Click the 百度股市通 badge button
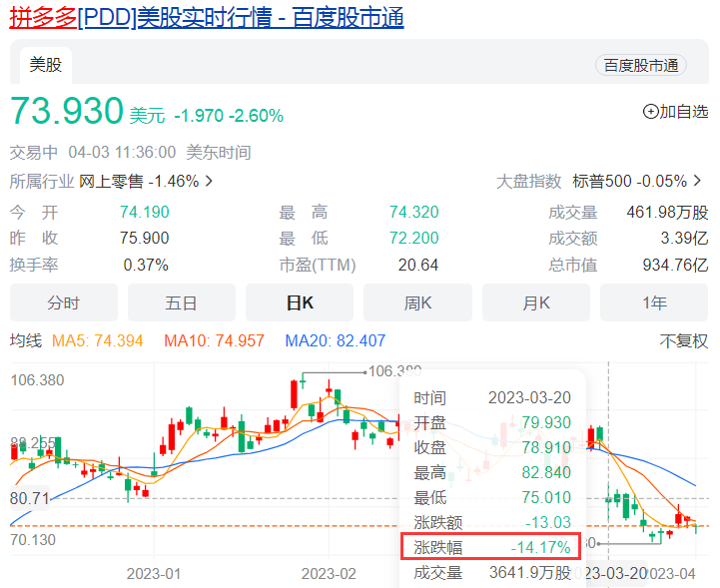Image resolution: width=720 pixels, height=588 pixels. point(640,66)
